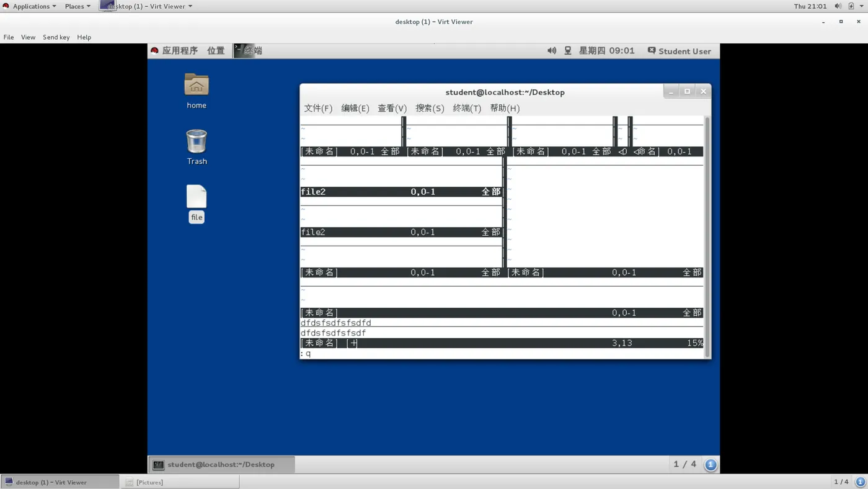The height and width of the screenshot is (489, 868).
Task: Click the guest panel network connection icon
Action: point(567,51)
